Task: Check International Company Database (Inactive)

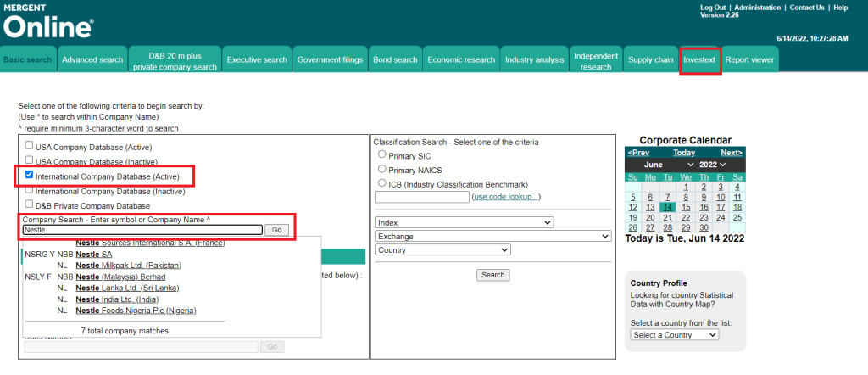Action: click(29, 190)
